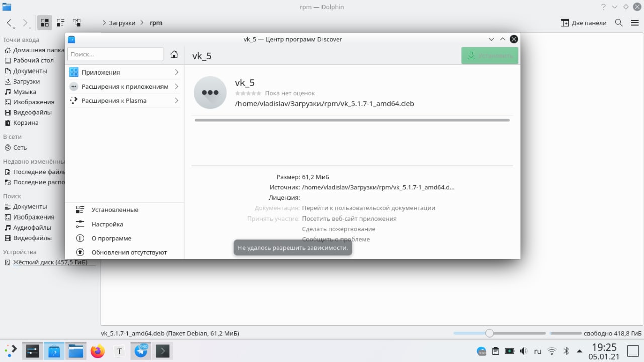Open Установленные section in Discover
This screenshot has width=644, height=362.
124,210
